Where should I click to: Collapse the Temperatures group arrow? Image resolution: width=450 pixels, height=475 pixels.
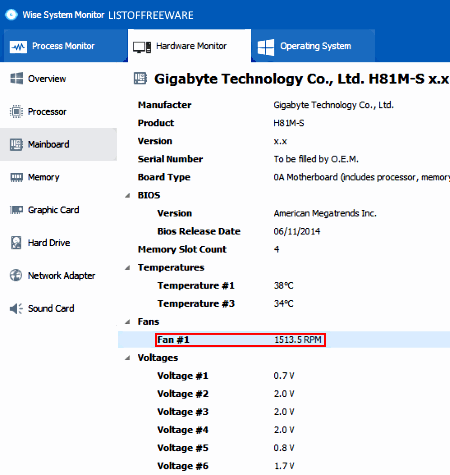click(128, 268)
